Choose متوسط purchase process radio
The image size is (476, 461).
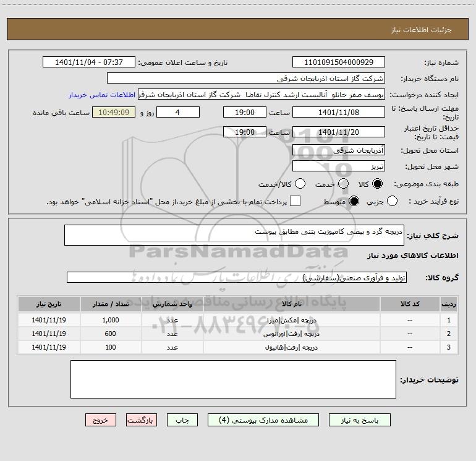point(354,201)
